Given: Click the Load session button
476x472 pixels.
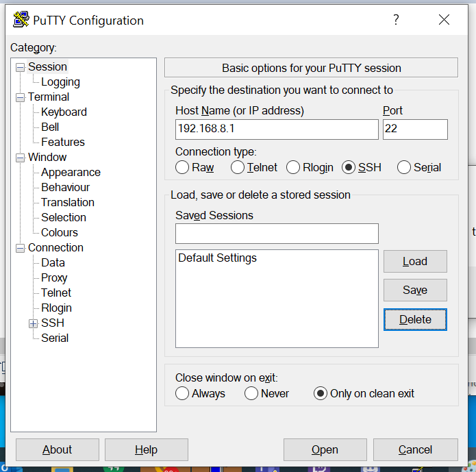Looking at the screenshot, I should click(x=415, y=261).
